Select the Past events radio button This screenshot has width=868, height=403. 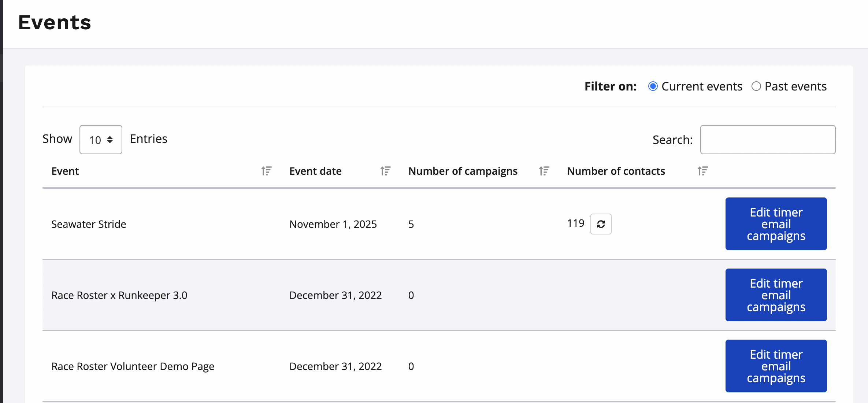click(756, 86)
